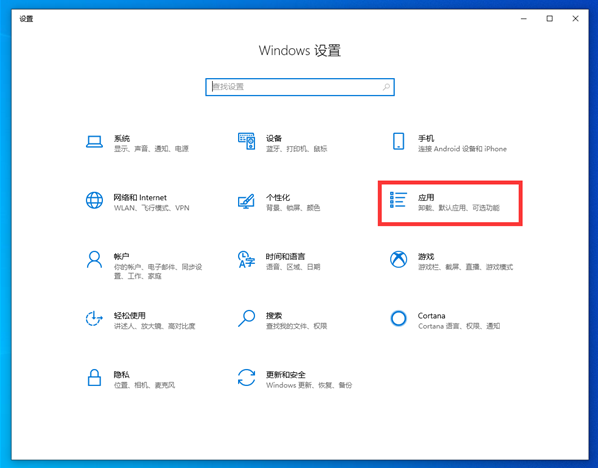
Task: Open the 隐私 padlock icon
Action: pyautogui.click(x=94, y=378)
